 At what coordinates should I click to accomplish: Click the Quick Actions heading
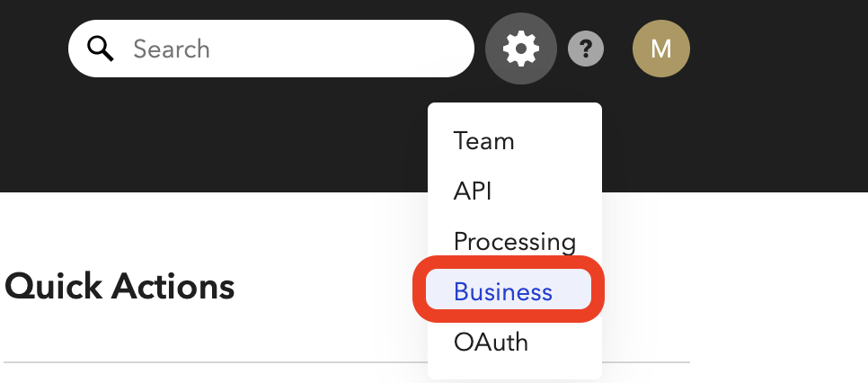tap(119, 287)
